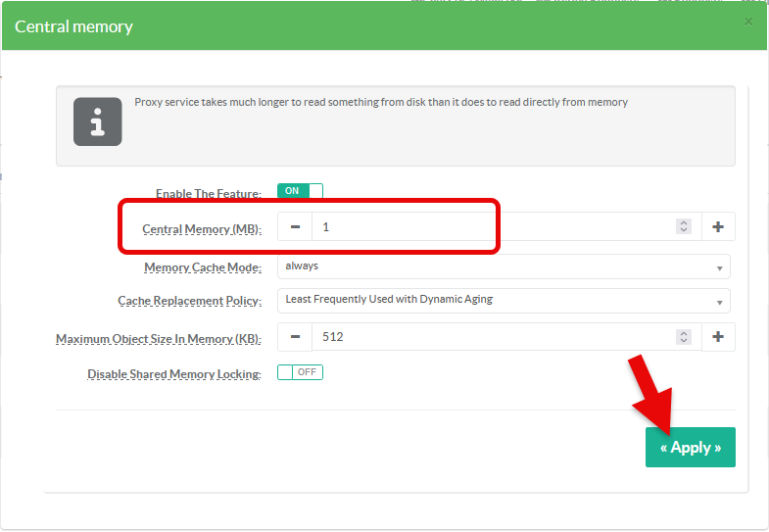Decrease Central Memory with the minus button

[295, 226]
